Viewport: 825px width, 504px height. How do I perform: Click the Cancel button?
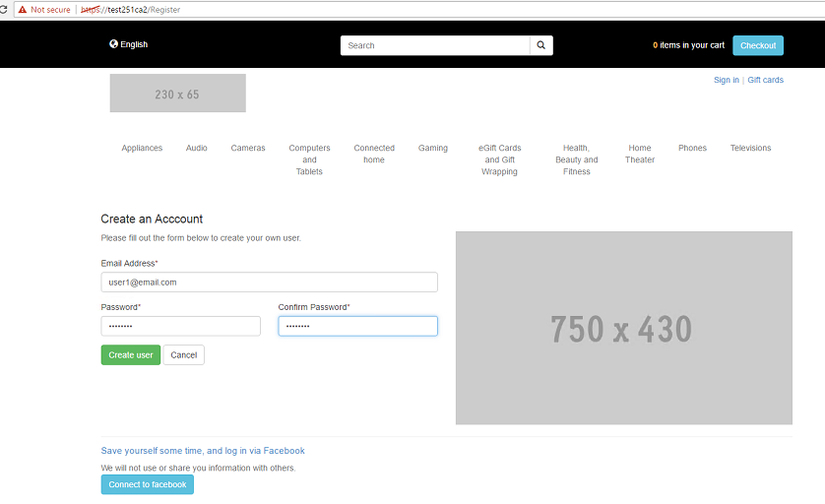(x=183, y=355)
